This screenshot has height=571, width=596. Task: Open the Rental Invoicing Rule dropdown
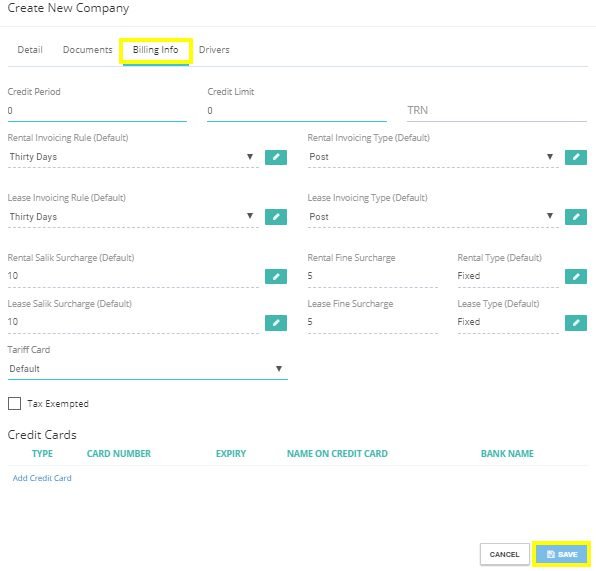click(x=133, y=157)
